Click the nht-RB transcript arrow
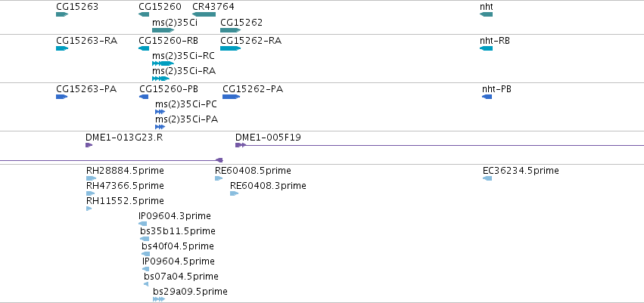The image size is (644, 303). pos(486,48)
